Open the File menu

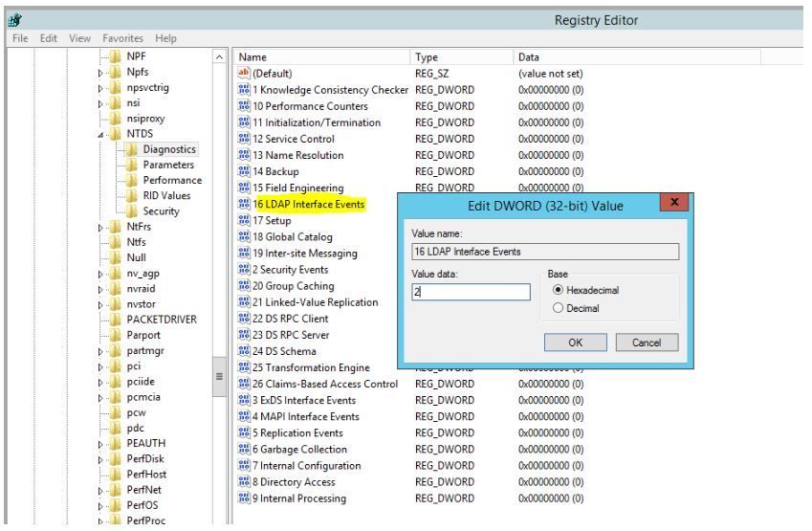coord(20,38)
